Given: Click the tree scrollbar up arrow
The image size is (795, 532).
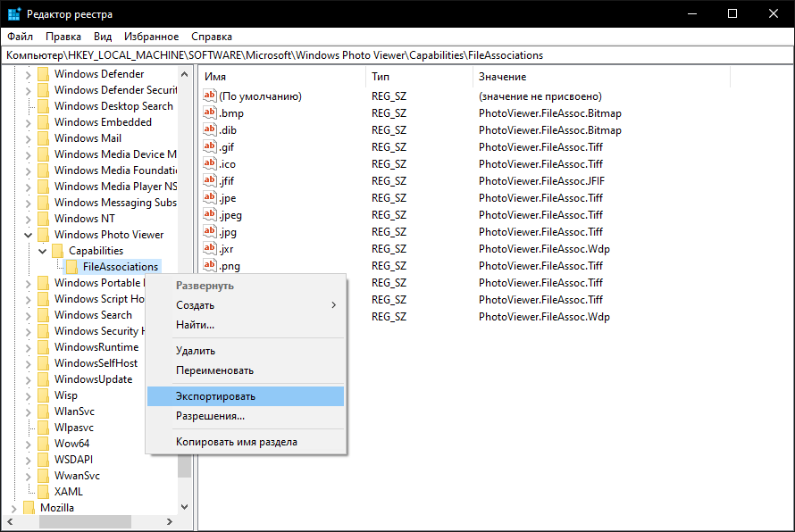Looking at the screenshot, I should coord(185,74).
